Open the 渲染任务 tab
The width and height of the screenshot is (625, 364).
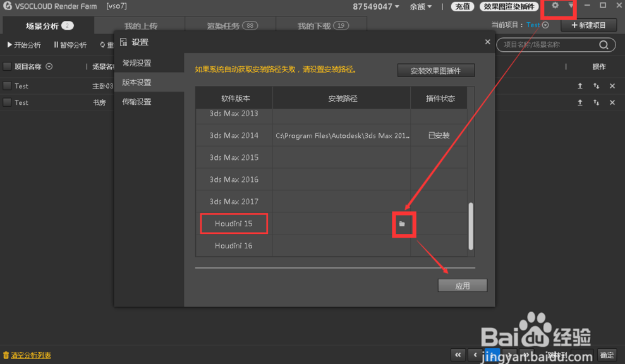[231, 26]
